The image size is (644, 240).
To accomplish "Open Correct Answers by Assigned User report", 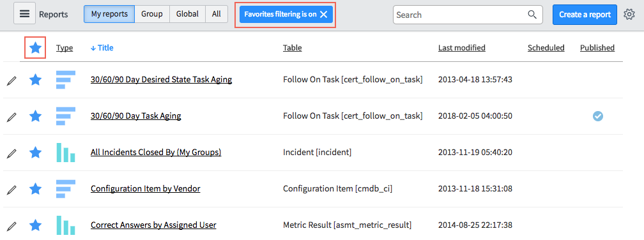I will pos(153,225).
